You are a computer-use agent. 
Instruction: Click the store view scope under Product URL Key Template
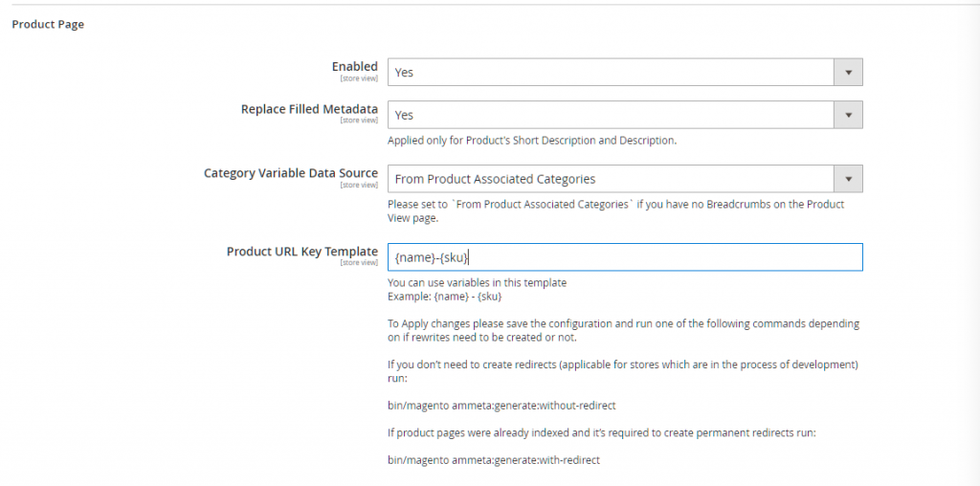359,263
